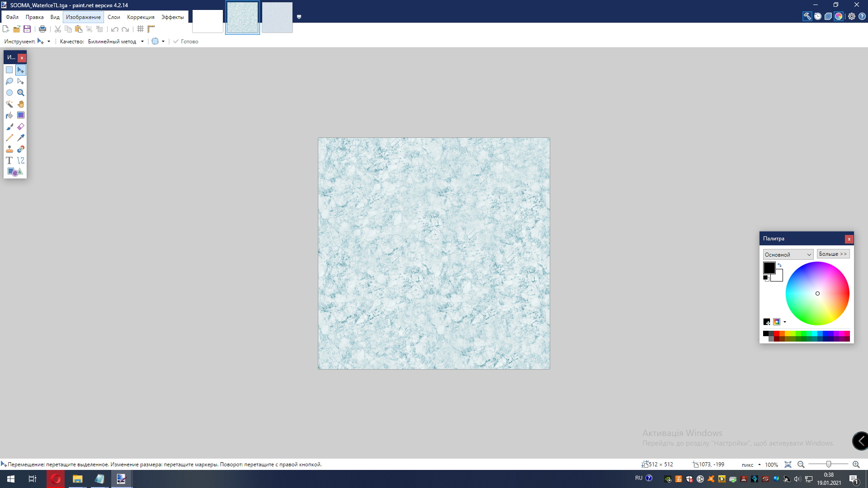
Task: Toggle the pixel grid display
Action: [141, 29]
